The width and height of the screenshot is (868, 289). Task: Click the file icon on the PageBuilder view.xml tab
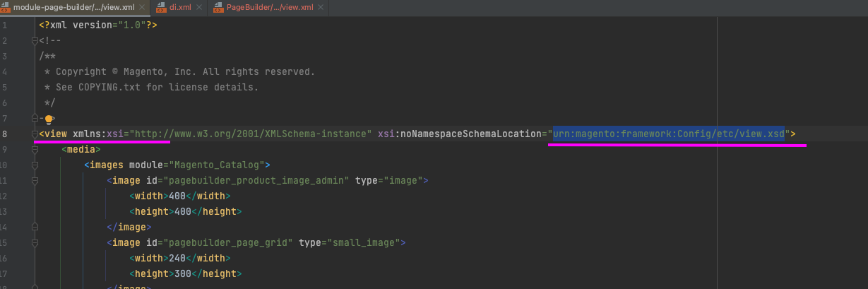click(x=219, y=7)
